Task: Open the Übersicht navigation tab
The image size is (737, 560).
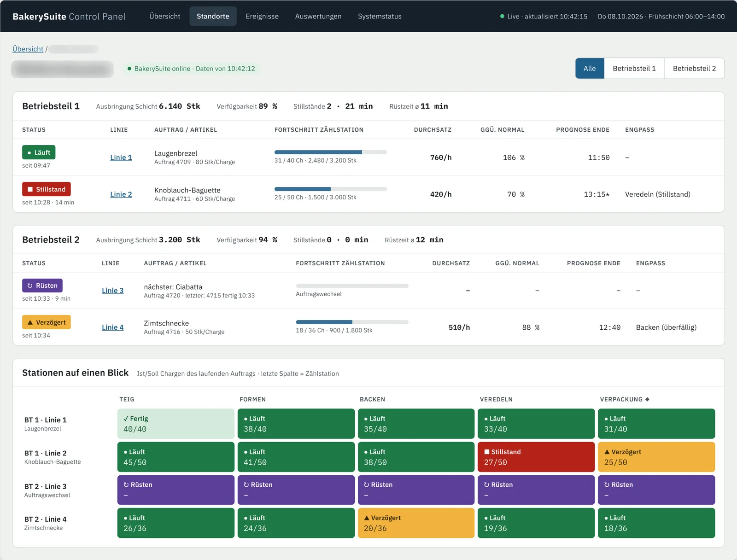Action: coord(164,16)
